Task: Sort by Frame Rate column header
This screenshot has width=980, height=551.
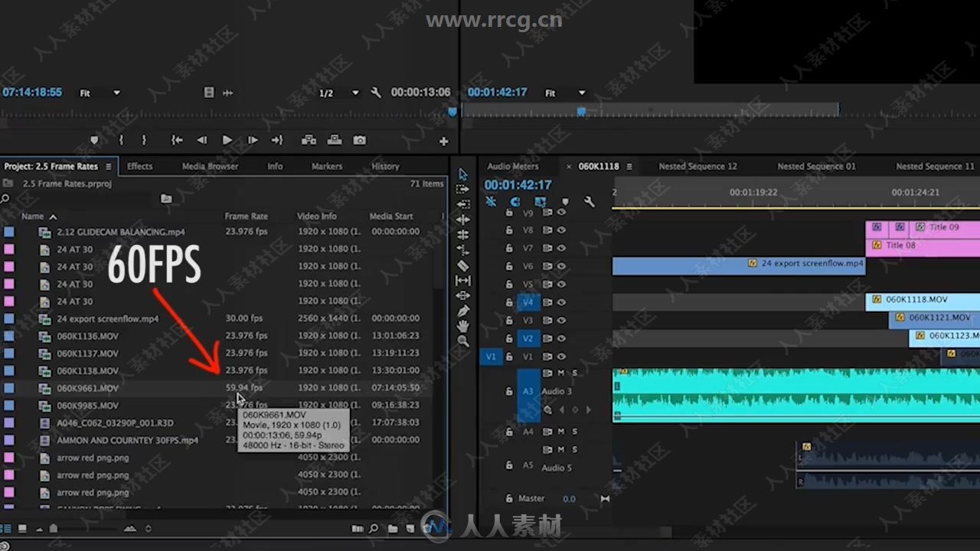Action: pos(246,217)
